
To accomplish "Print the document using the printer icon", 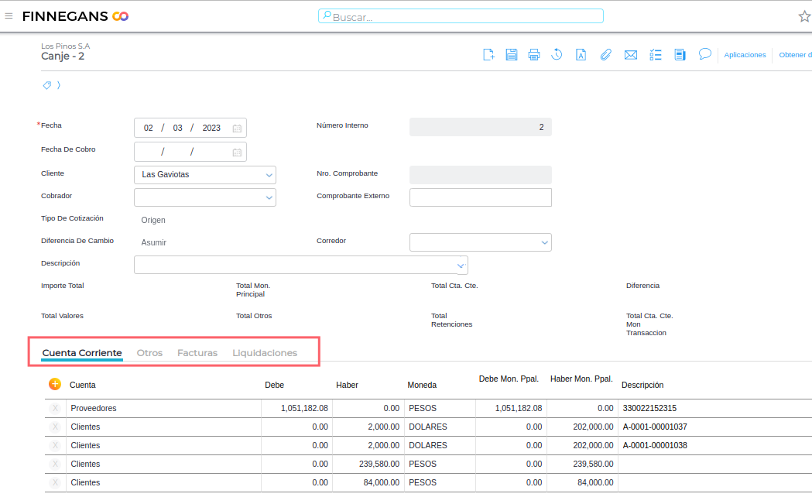I will 534,54.
